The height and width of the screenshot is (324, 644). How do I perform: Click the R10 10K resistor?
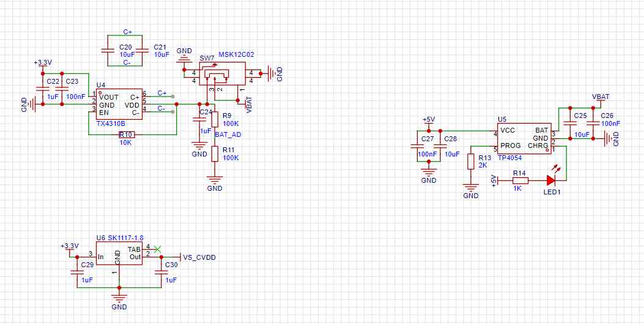pos(127,134)
